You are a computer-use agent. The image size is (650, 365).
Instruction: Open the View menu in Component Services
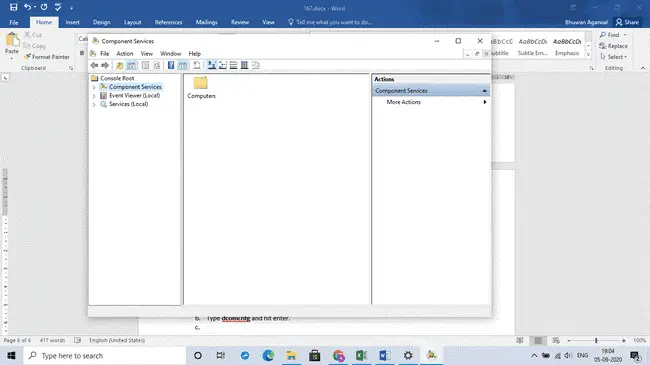(x=146, y=54)
